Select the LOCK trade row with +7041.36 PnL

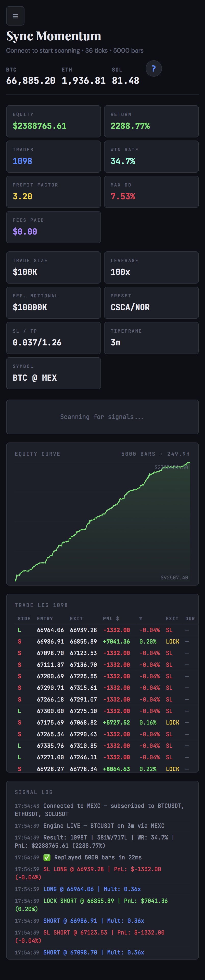[x=102, y=641]
